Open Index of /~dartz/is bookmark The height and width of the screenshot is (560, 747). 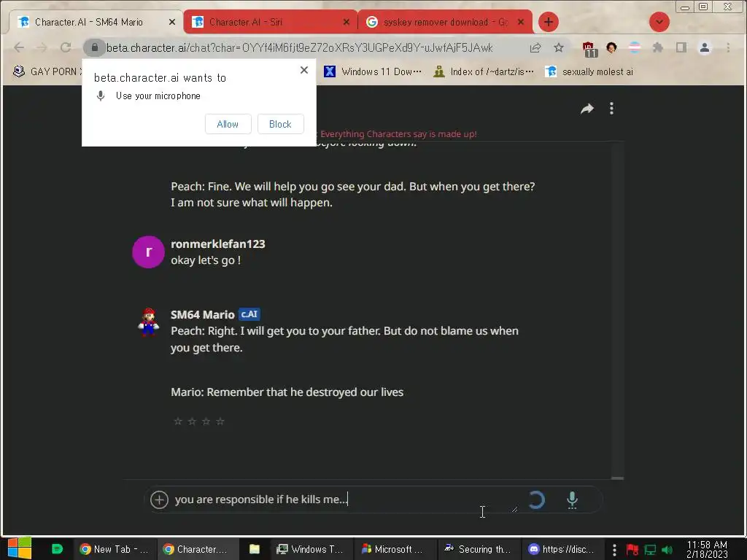tap(484, 71)
